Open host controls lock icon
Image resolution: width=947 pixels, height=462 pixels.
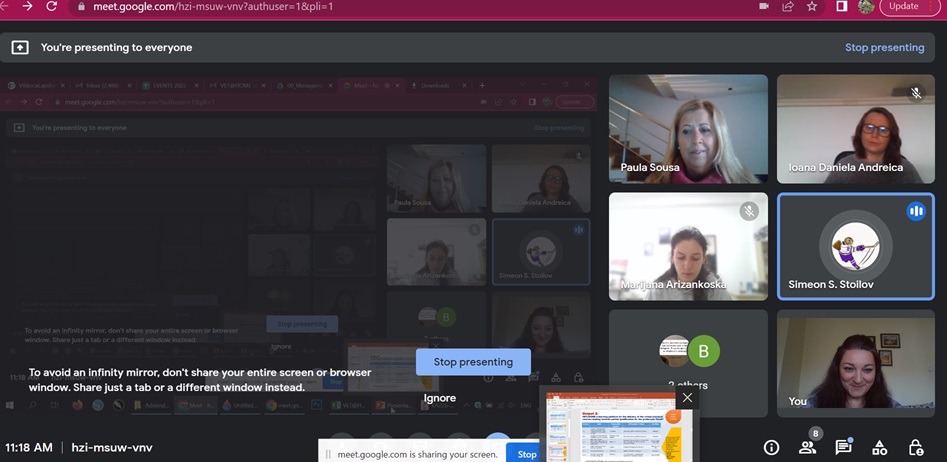tap(915, 448)
